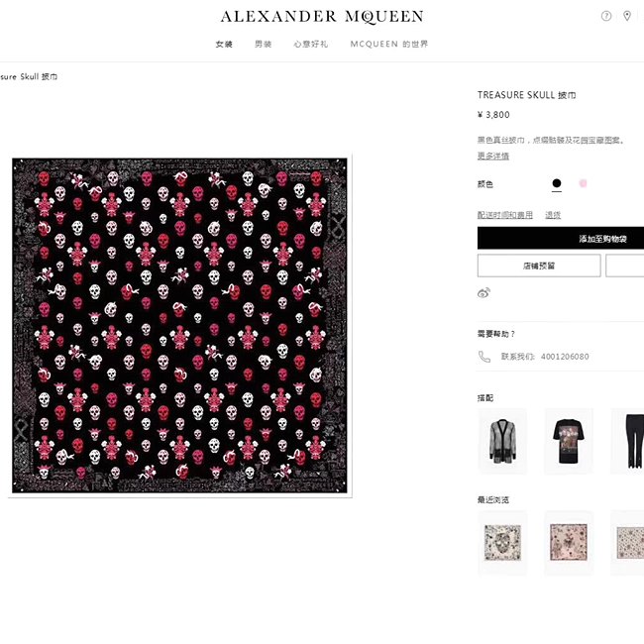The width and height of the screenshot is (644, 644).
Task: Open the black graphic t-shirt thumbnail
Action: point(569,442)
